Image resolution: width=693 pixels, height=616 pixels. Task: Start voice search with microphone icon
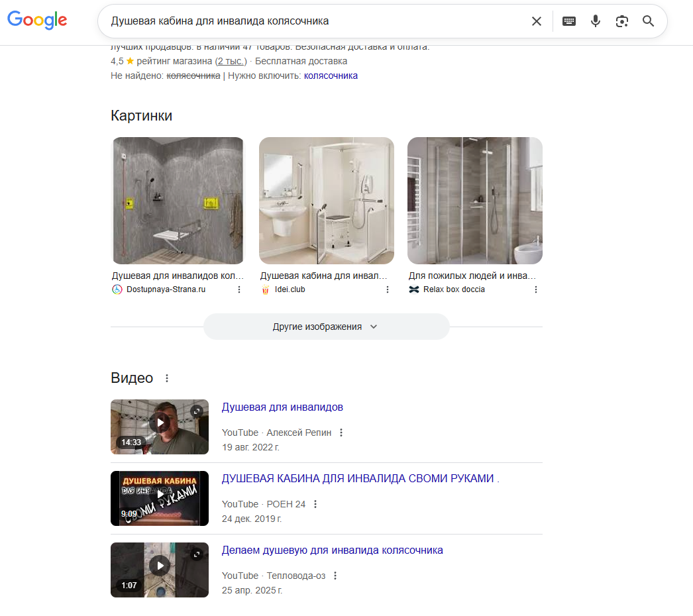[x=596, y=21]
